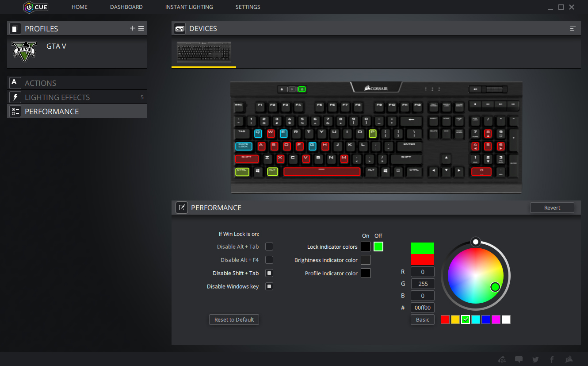Pick the blue basic color swatch

486,320
